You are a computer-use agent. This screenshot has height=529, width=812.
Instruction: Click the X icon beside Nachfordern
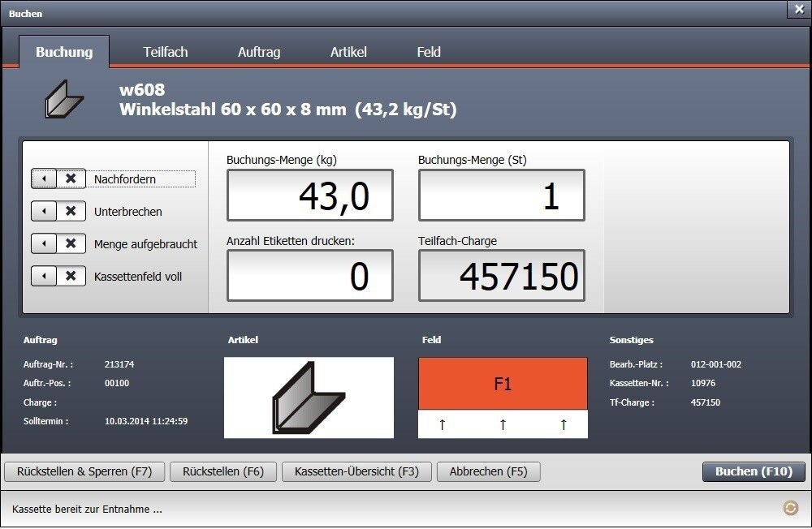(71, 178)
